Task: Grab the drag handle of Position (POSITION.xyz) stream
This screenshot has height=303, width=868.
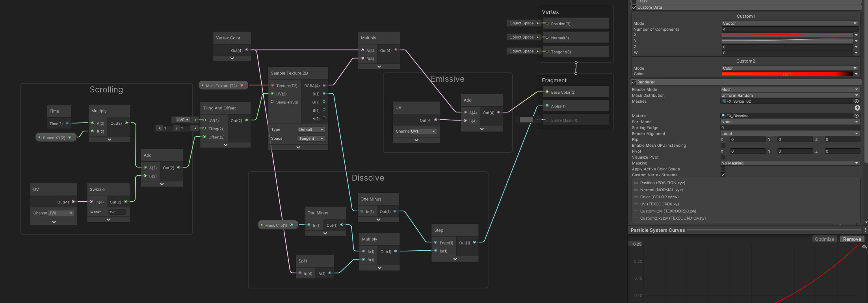Action: pyautogui.click(x=636, y=183)
